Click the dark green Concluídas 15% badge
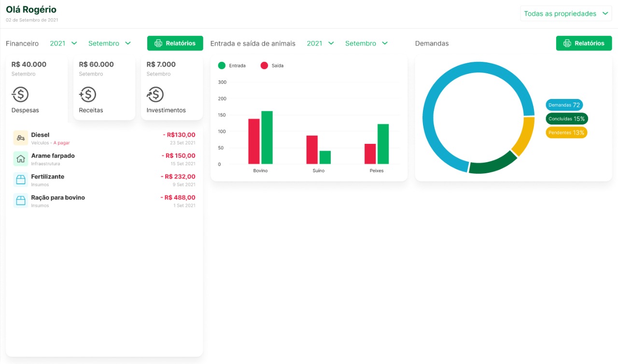This screenshot has width=618, height=364. click(567, 119)
